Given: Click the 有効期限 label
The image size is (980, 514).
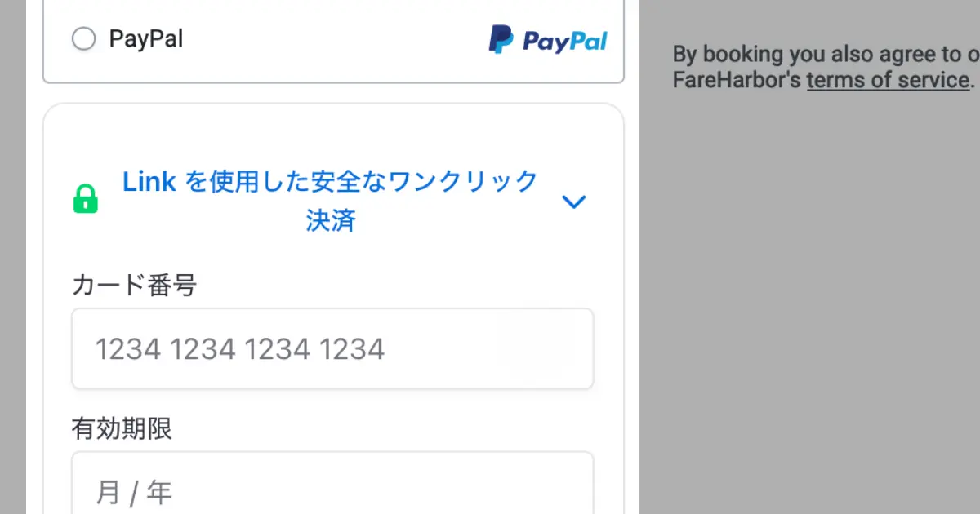Looking at the screenshot, I should pos(122,428).
